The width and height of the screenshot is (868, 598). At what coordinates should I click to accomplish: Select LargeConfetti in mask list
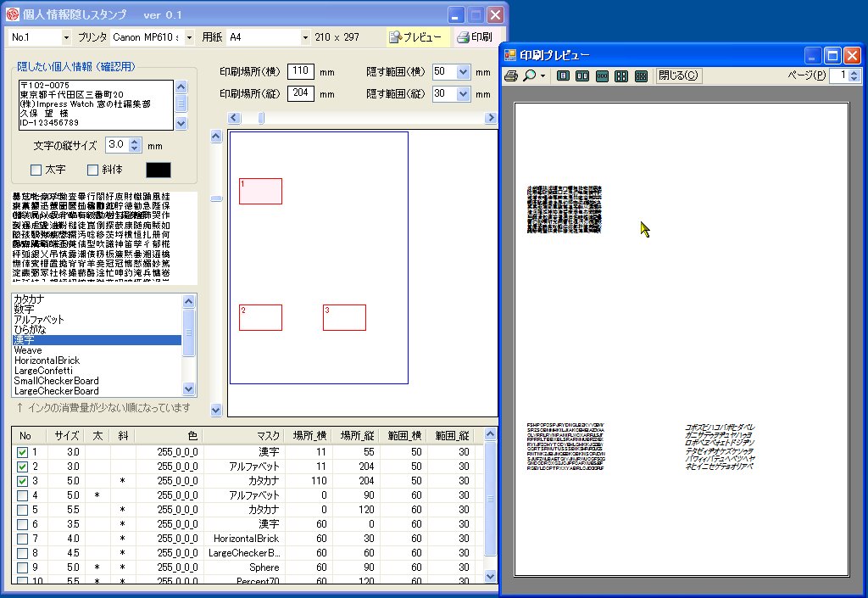[x=97, y=371]
